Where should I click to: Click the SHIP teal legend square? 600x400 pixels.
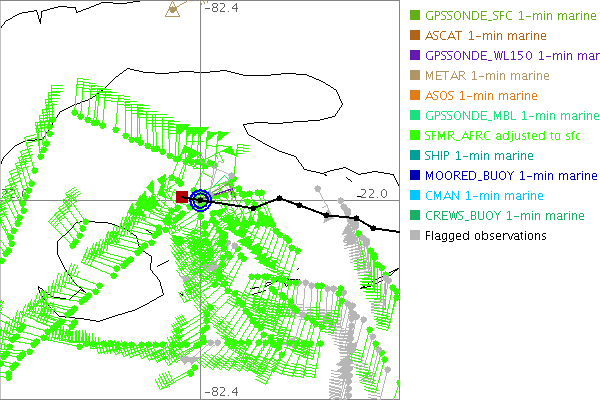(x=415, y=156)
